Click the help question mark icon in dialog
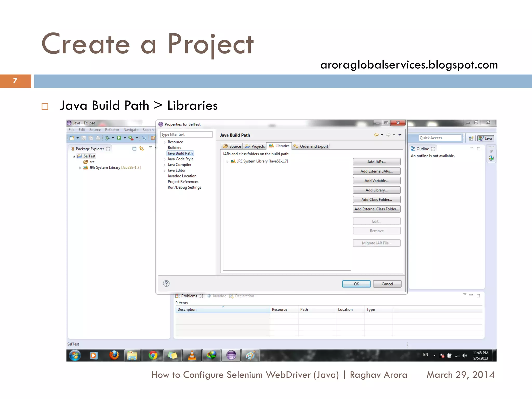Viewport: 532px width, 399px height. pos(166,283)
